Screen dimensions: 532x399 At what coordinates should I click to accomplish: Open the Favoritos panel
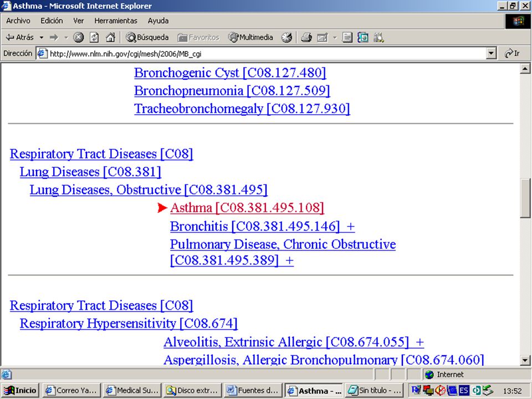pos(198,37)
